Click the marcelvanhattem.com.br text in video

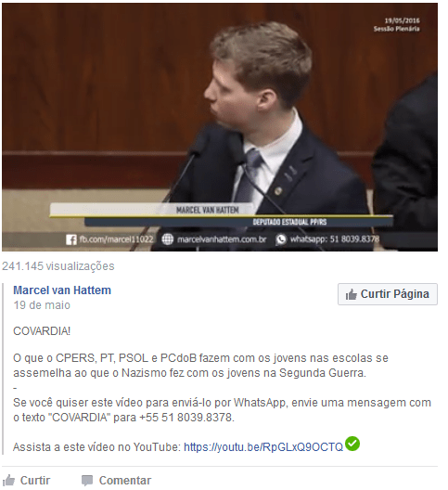222,239
